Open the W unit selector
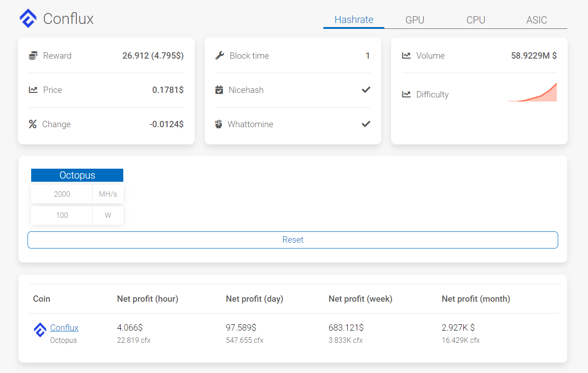 tap(107, 215)
